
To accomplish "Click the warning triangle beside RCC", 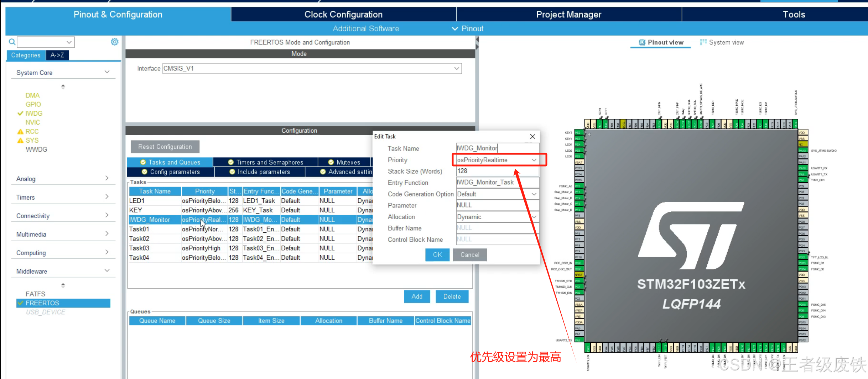I will (x=20, y=131).
